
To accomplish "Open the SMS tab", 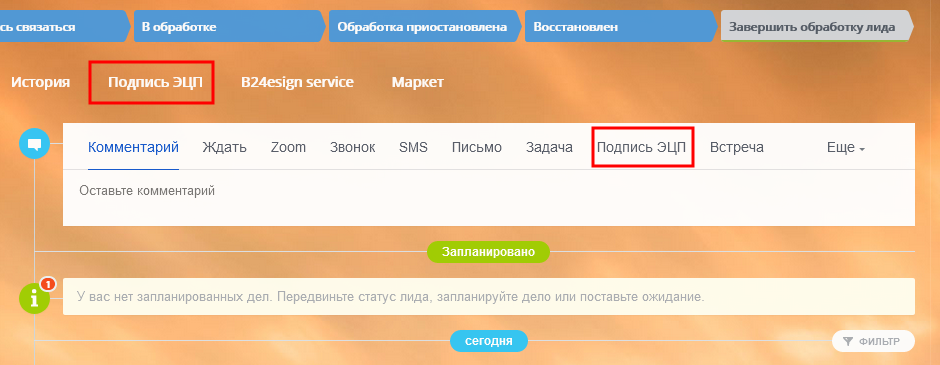I will tap(414, 147).
